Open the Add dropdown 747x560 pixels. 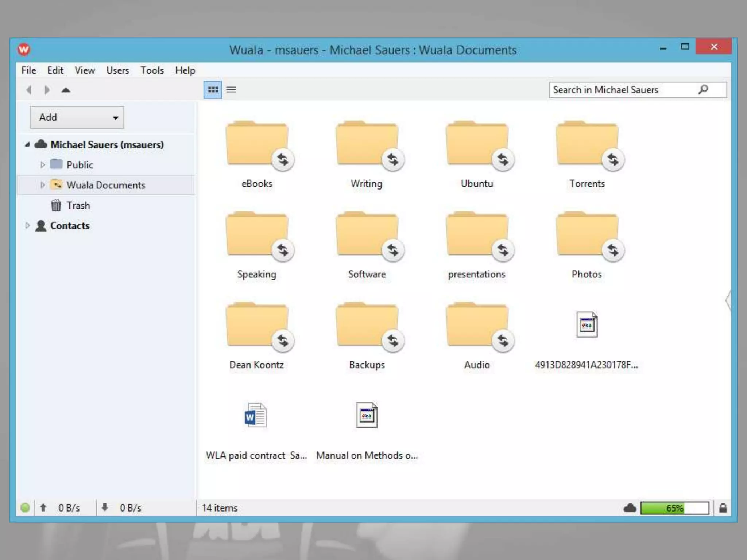[x=77, y=117]
